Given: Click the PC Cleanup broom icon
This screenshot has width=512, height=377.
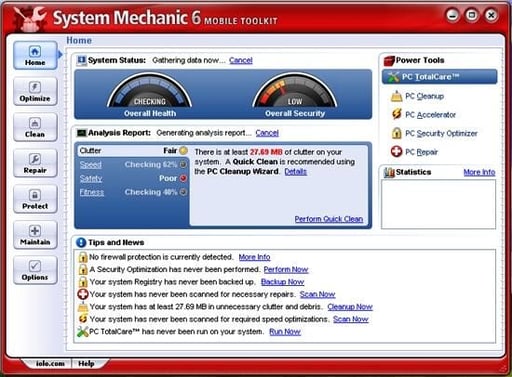Looking at the screenshot, I should [396, 96].
